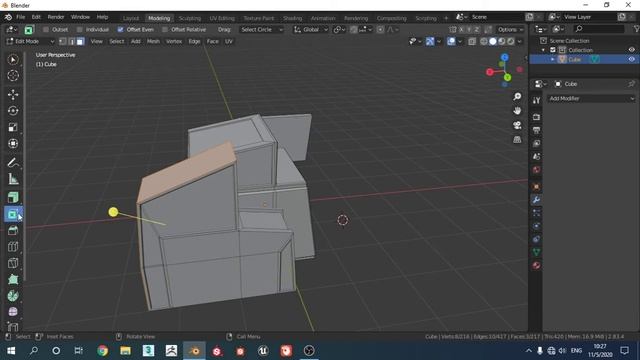Viewport: 640px width, 360px height.
Task: Select solid viewport shading sphere
Action: (x=493, y=41)
